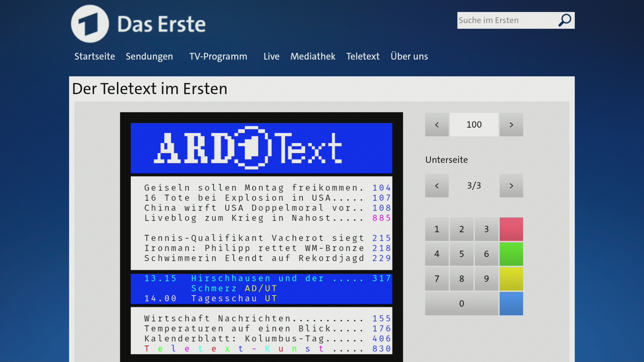The width and height of the screenshot is (644, 362).
Task: Select Teletext in navigation bar
Action: tap(363, 56)
